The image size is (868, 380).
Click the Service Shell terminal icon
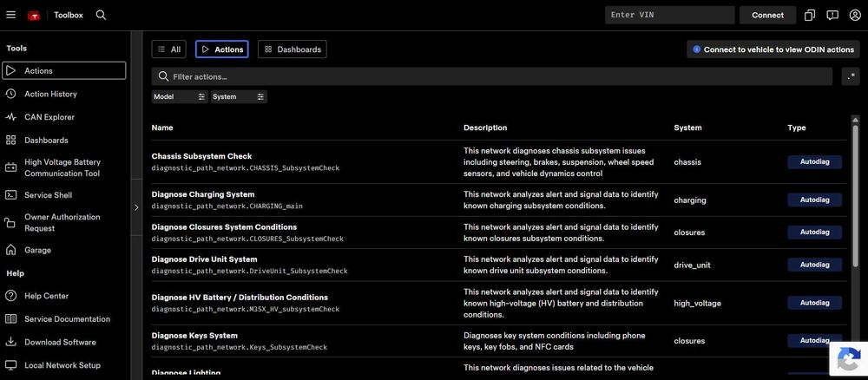pos(10,195)
